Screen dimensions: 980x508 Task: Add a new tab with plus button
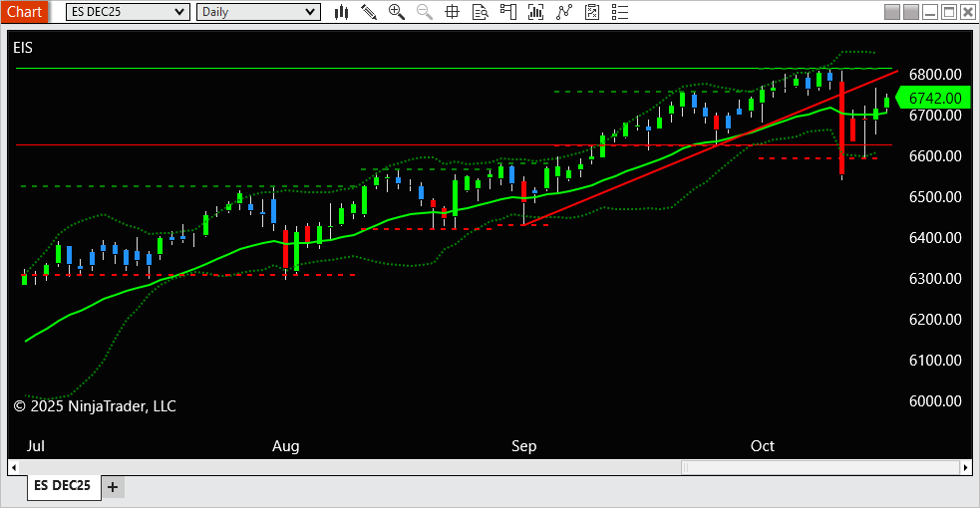113,487
